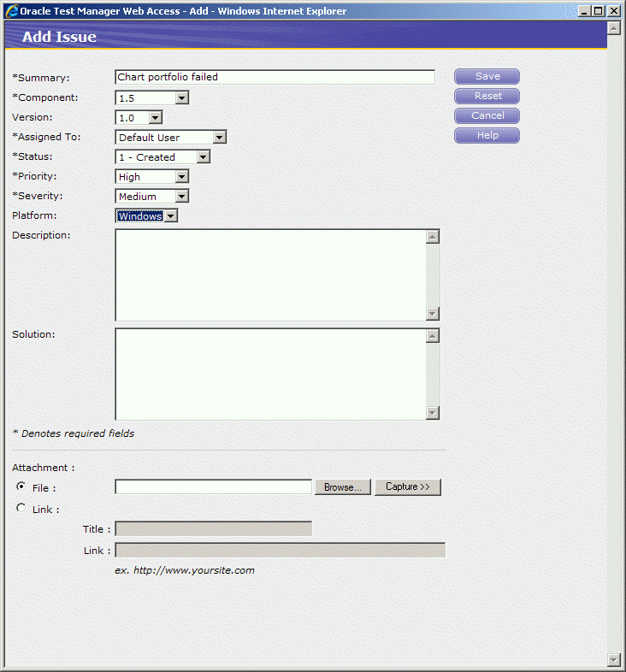
Task: Click the Add Issue heading
Action: coord(60,37)
